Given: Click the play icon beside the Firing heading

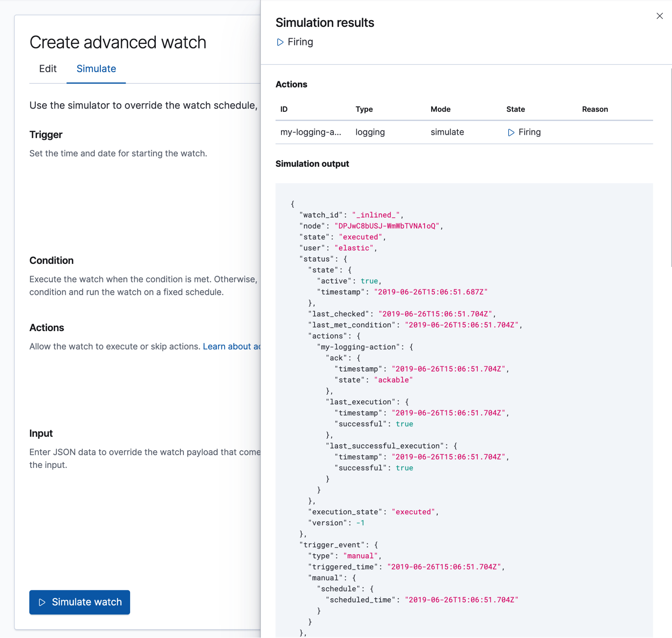Looking at the screenshot, I should coord(280,42).
